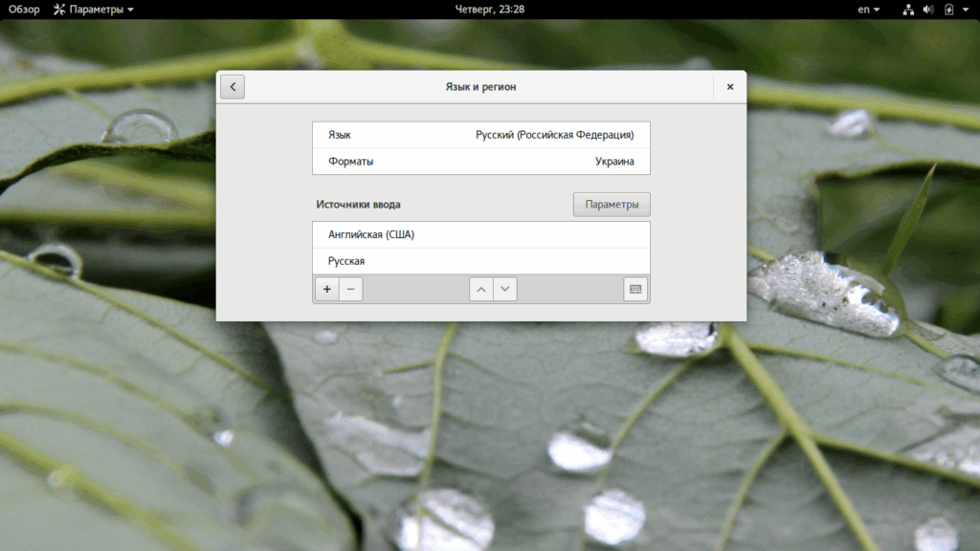Move the input source up
Screen dimensions: 980x551
481,289
